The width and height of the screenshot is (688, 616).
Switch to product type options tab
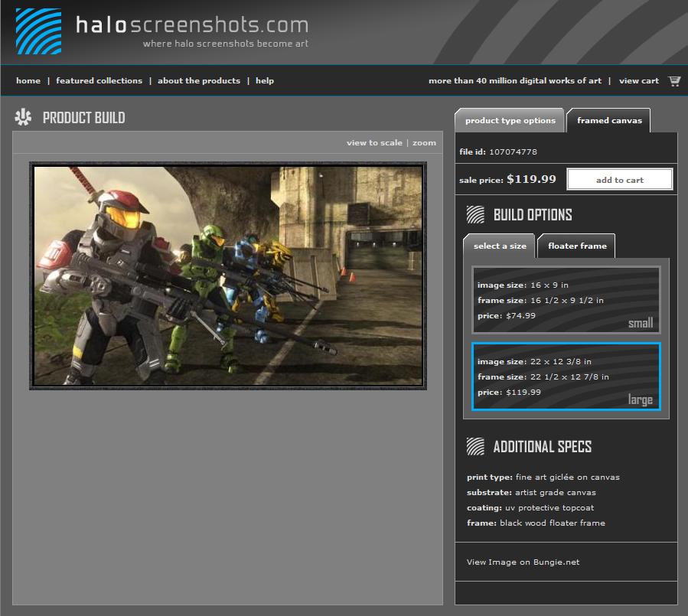pos(510,120)
